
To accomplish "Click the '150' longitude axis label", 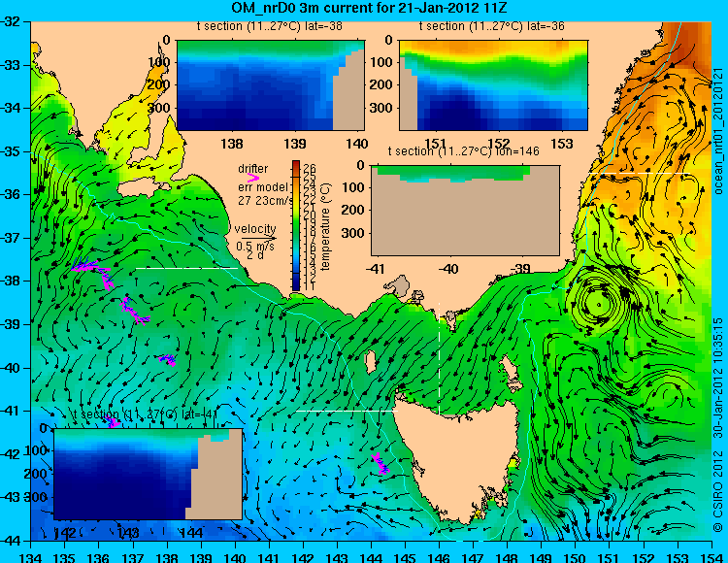I will pos(575,557).
